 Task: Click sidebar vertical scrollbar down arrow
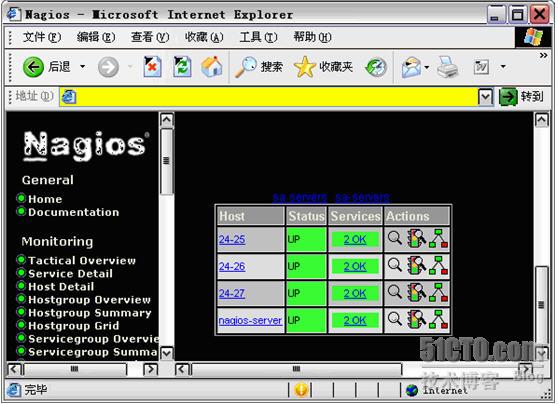167,353
